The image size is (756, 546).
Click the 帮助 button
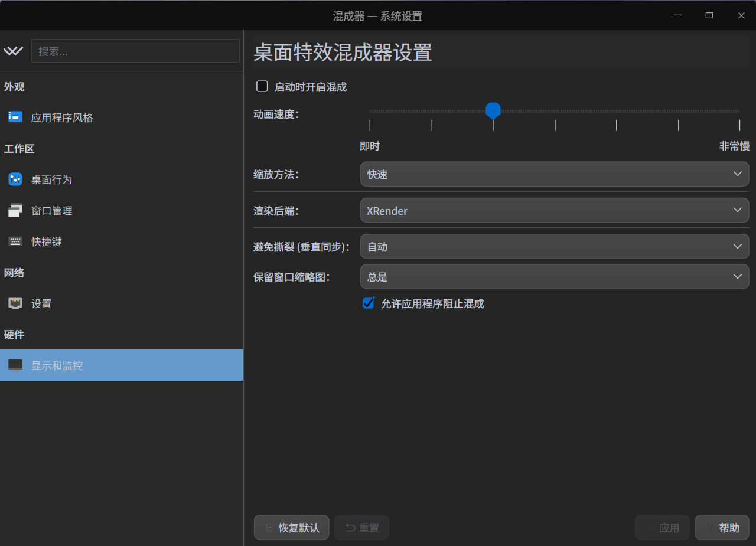tap(722, 528)
